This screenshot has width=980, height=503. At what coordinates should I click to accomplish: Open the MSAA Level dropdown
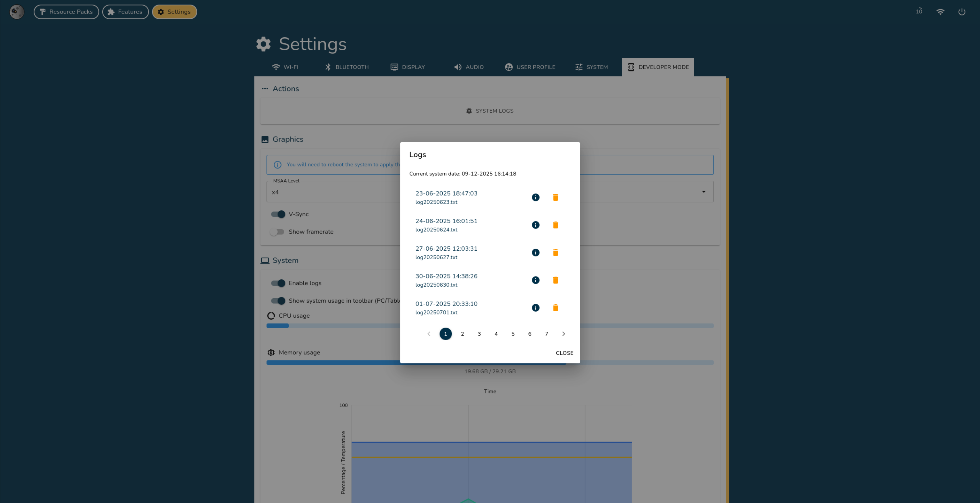703,191
